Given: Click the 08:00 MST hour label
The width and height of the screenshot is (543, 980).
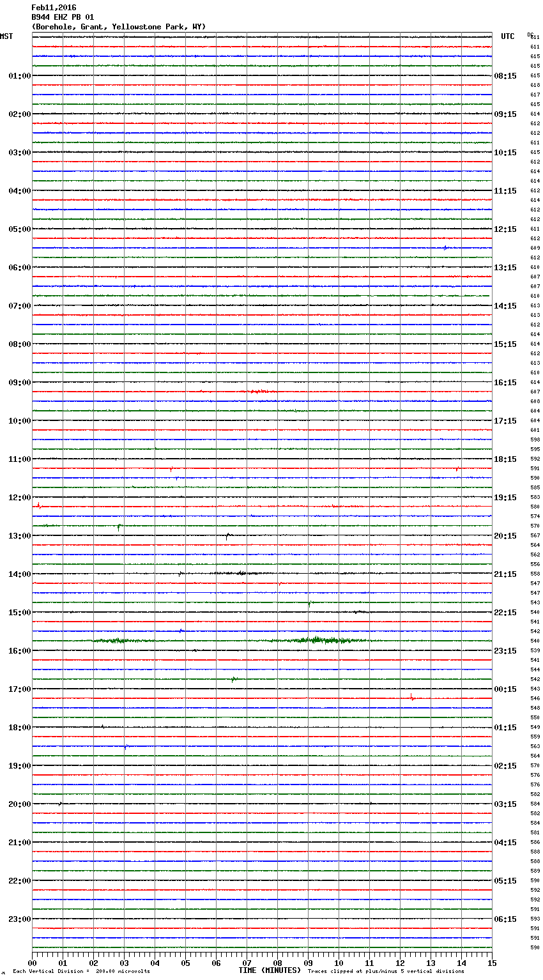Looking at the screenshot, I should point(19,344).
